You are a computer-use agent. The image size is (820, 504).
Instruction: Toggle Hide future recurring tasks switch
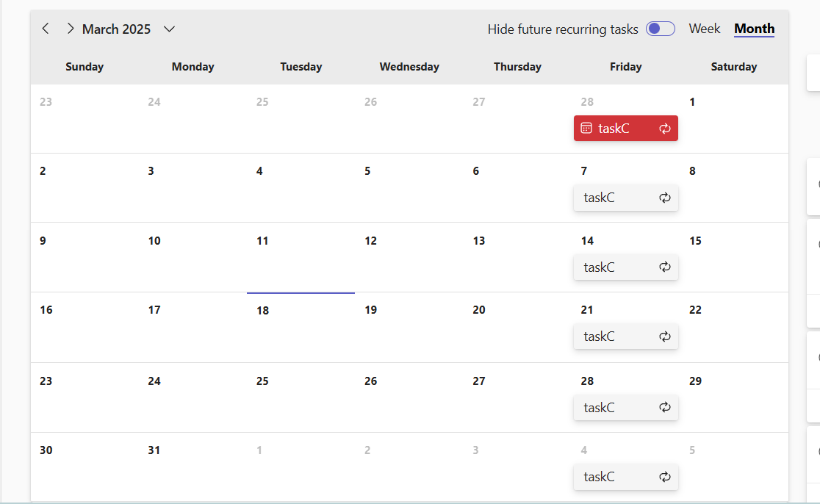(x=661, y=29)
